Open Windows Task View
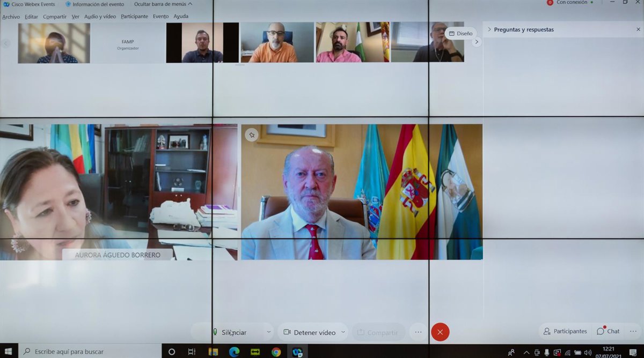The width and height of the screenshot is (644, 358). point(192,352)
